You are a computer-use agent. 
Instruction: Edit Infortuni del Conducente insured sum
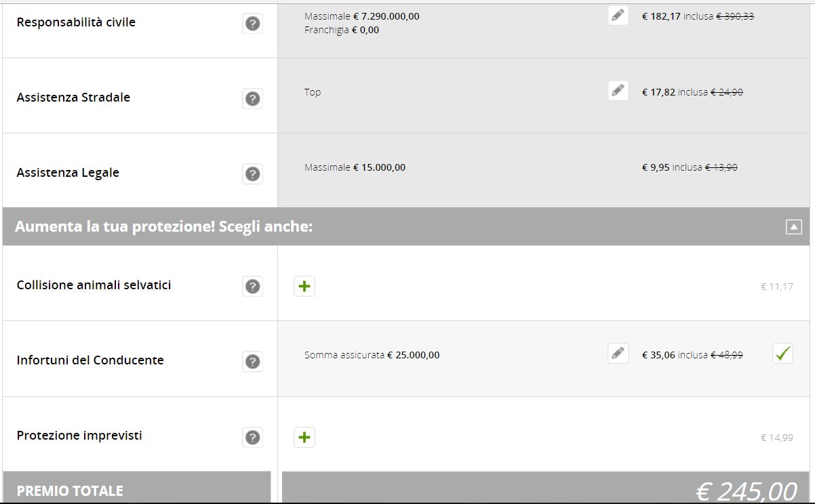(x=618, y=353)
